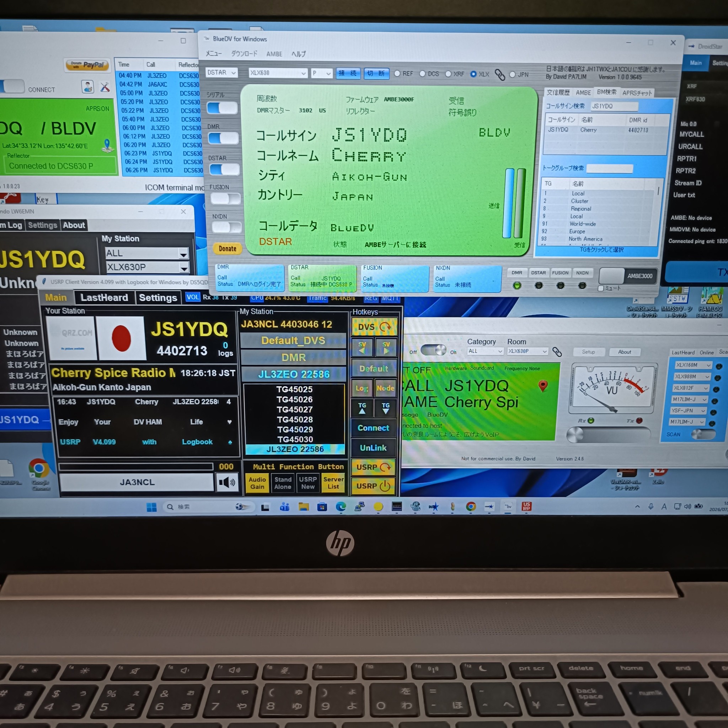This screenshot has height=728, width=728.
Task: Open the Category ALL dropdown
Action: pyautogui.click(x=485, y=351)
